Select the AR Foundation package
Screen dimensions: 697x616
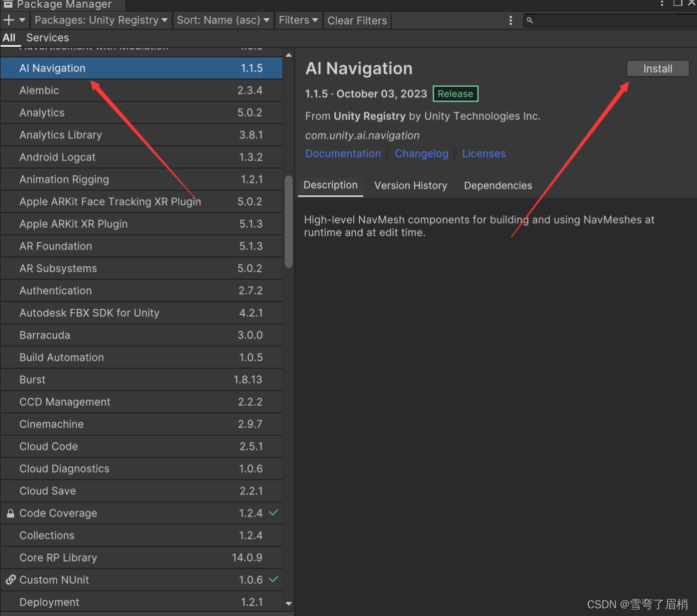pyautogui.click(x=141, y=246)
